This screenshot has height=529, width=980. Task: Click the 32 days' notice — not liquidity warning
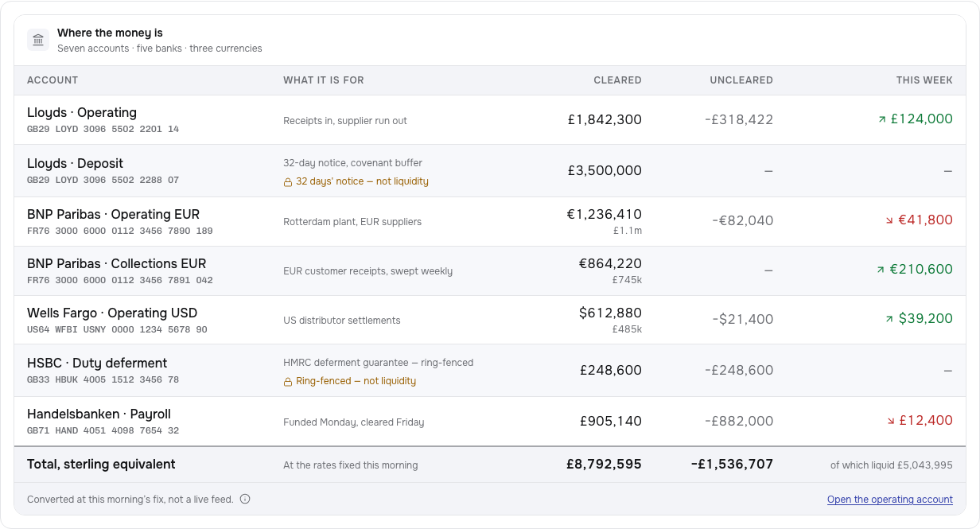pos(362,181)
